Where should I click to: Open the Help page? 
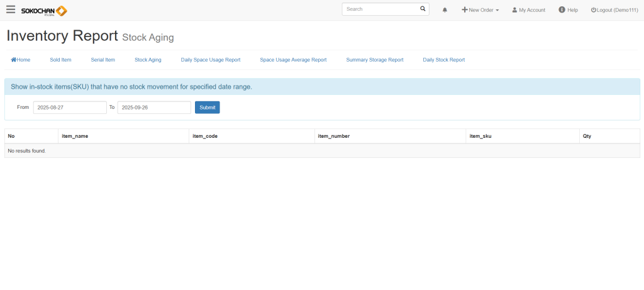pyautogui.click(x=568, y=10)
